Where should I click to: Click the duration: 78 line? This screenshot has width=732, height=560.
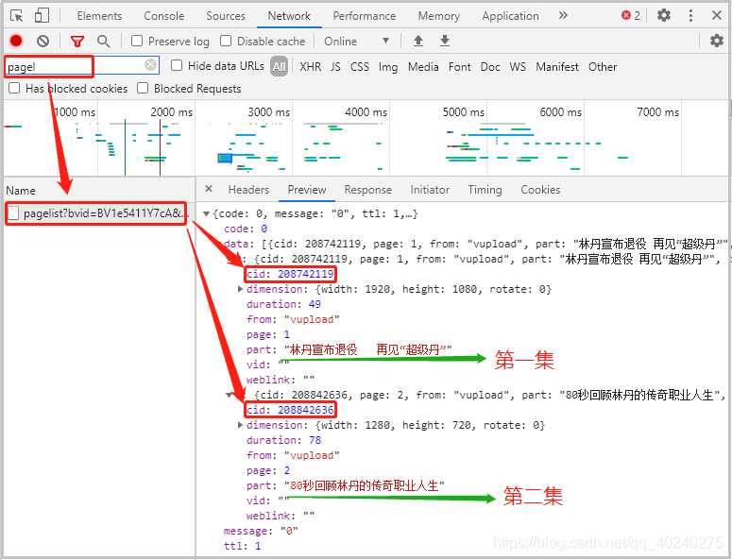pos(283,440)
